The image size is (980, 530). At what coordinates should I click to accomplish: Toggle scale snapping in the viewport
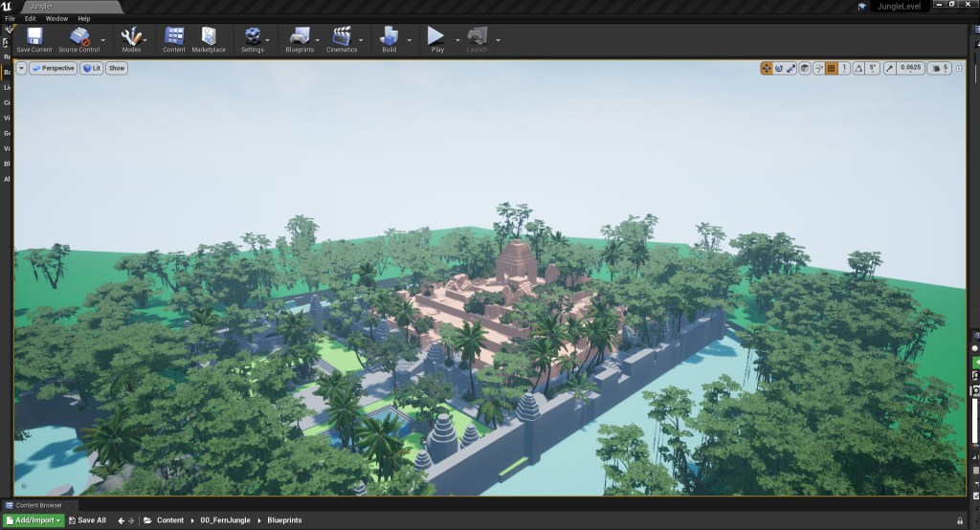(x=890, y=68)
